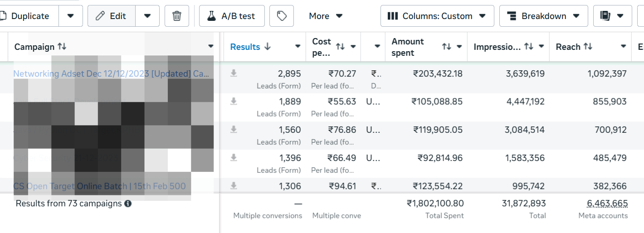Click download icon for 1,306 results row

coord(234,186)
